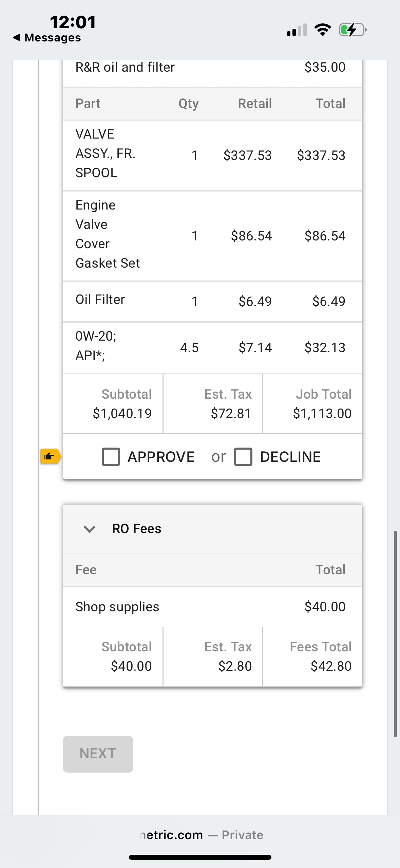
Task: Tap the Messages back link
Action: tap(53, 37)
